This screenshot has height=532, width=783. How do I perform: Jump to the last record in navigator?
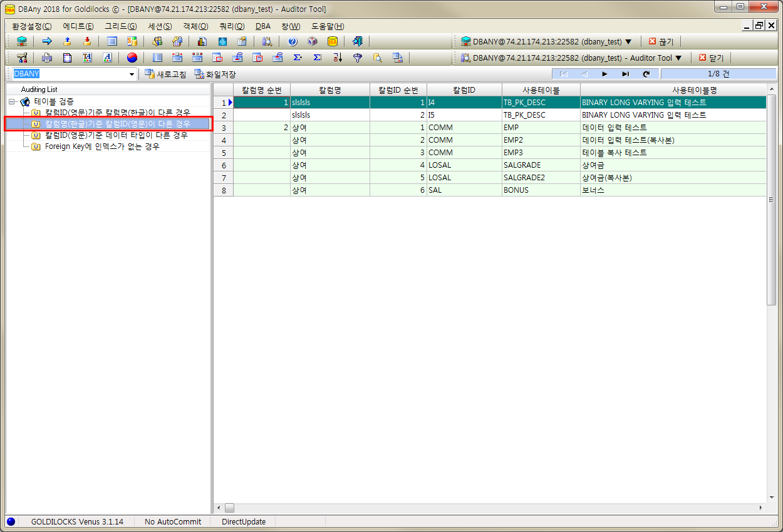[x=625, y=74]
